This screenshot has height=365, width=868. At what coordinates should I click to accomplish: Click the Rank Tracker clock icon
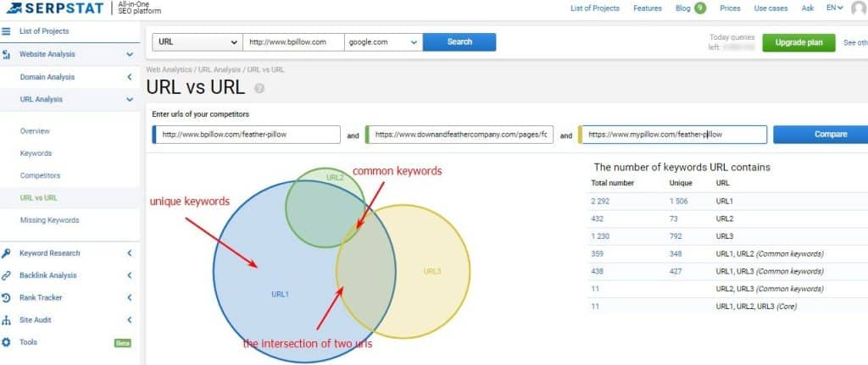(7, 298)
